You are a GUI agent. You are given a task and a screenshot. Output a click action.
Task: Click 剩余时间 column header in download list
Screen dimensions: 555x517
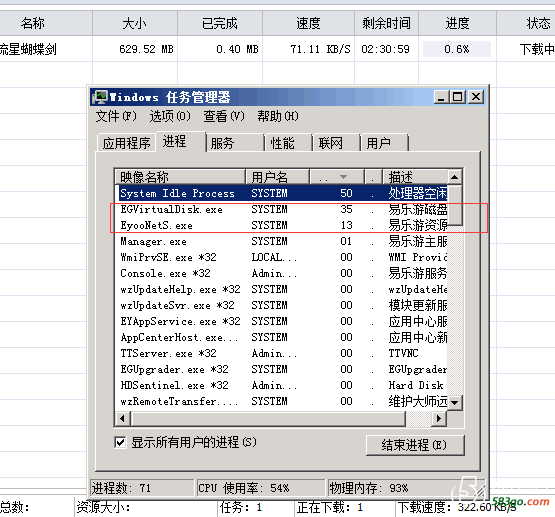coord(387,23)
